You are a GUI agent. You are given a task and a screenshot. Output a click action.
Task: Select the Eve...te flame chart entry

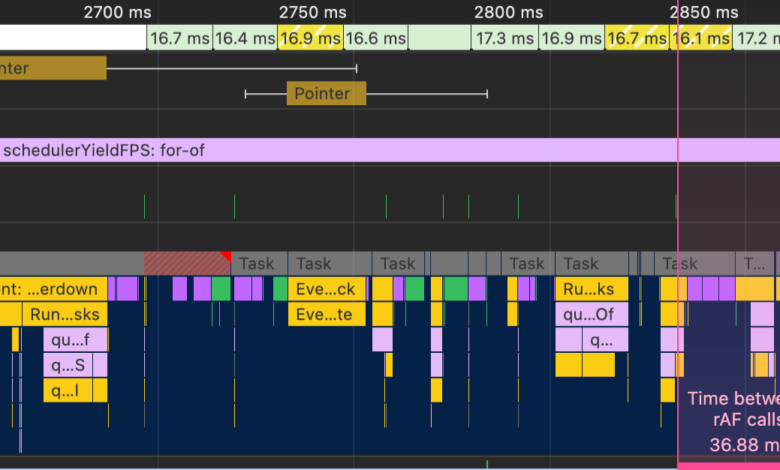[x=326, y=315]
